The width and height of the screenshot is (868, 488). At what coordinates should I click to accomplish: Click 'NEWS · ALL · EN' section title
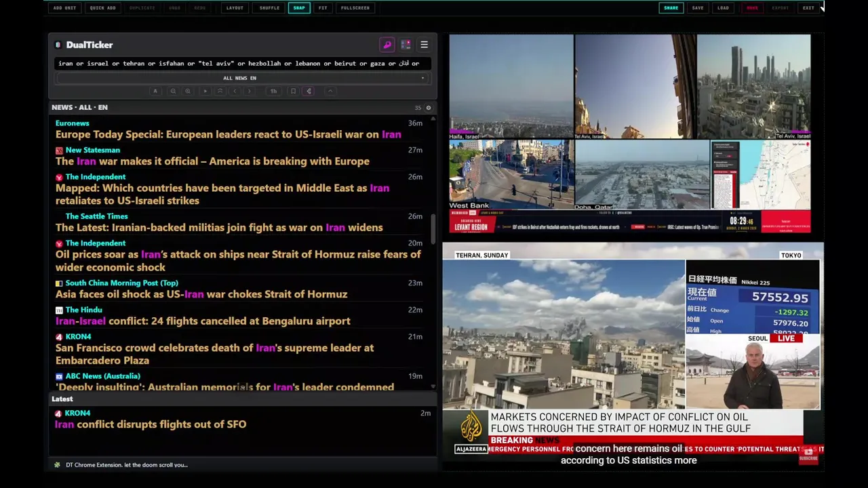(x=79, y=108)
